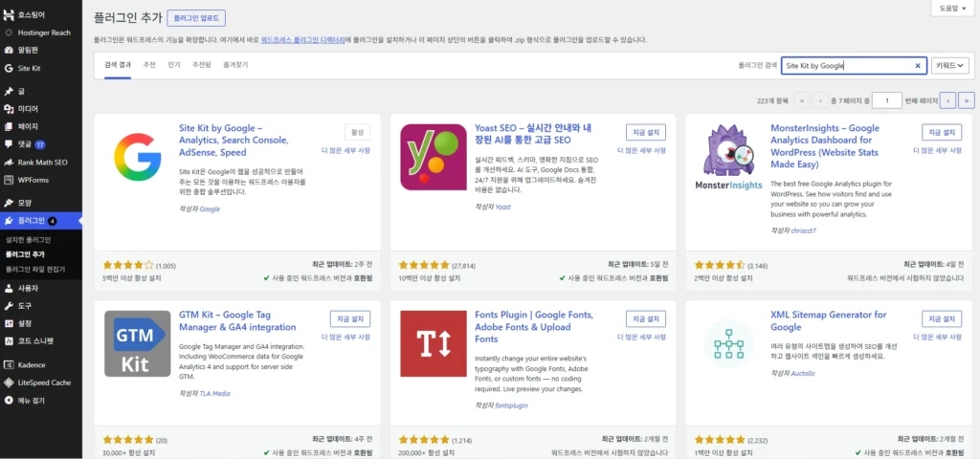The width and height of the screenshot is (980, 459).
Task: Switch to the Popular tab
Action: click(x=174, y=65)
